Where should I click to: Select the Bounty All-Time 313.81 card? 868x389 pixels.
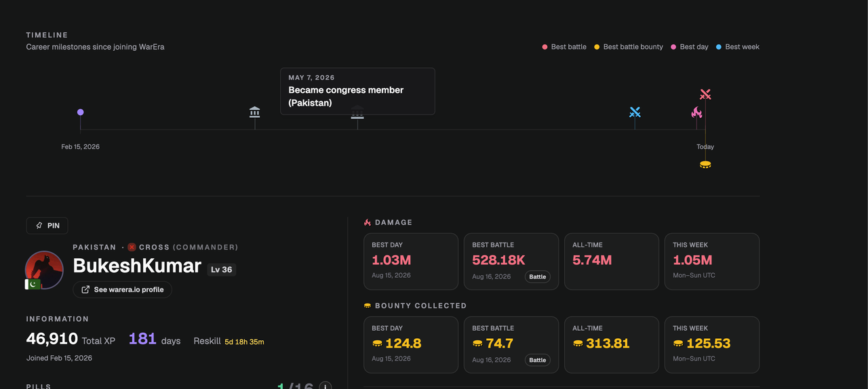[x=612, y=345]
